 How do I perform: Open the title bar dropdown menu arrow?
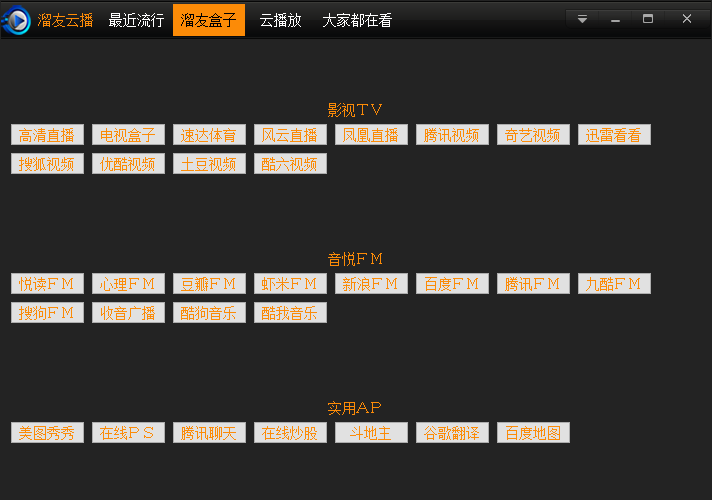coord(582,19)
